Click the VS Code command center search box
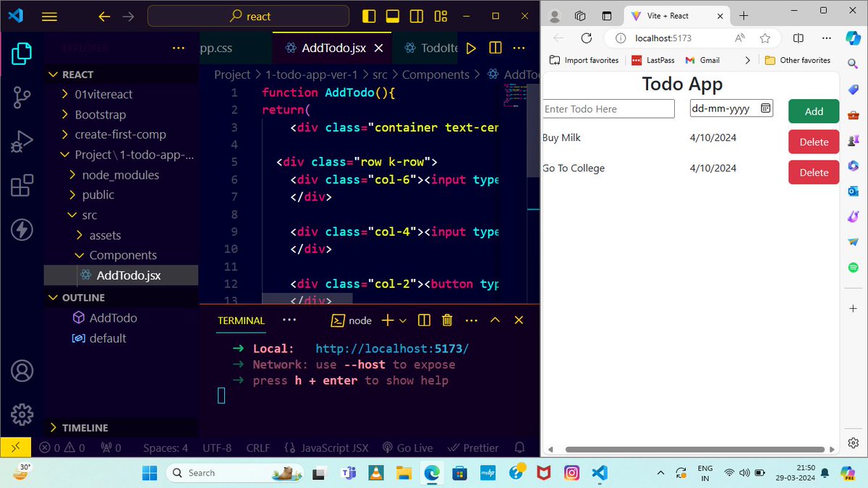 point(248,17)
